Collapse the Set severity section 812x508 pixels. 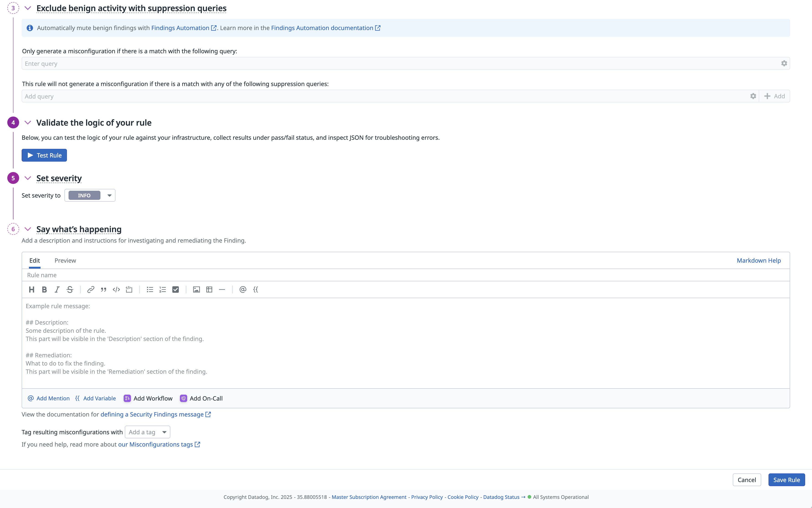28,178
